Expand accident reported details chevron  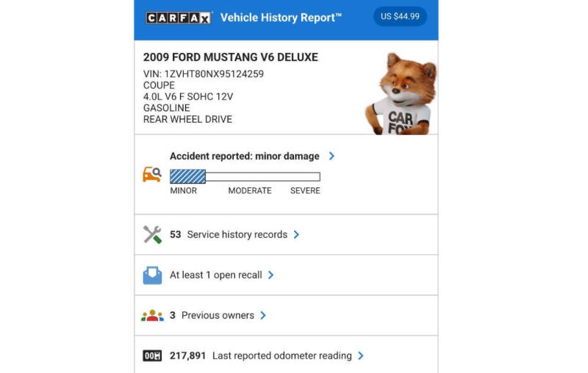point(331,156)
